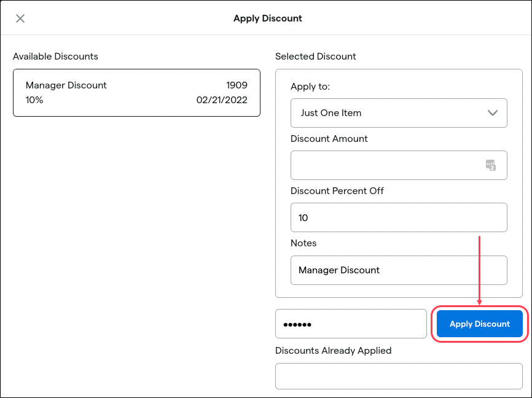532x398 pixels.
Task: Click the currency entry icon in Discount Amount field
Action: [x=491, y=165]
